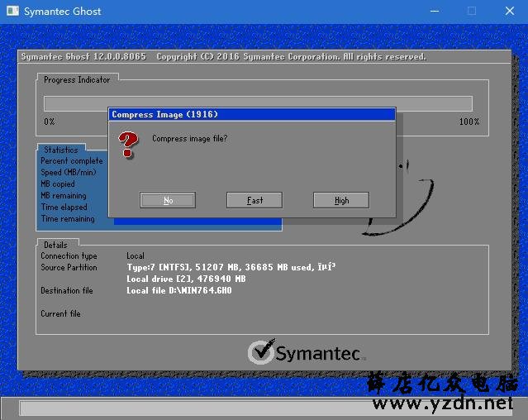Click the Compress Image (1916) title bar
528x420 pixels.
click(x=252, y=115)
